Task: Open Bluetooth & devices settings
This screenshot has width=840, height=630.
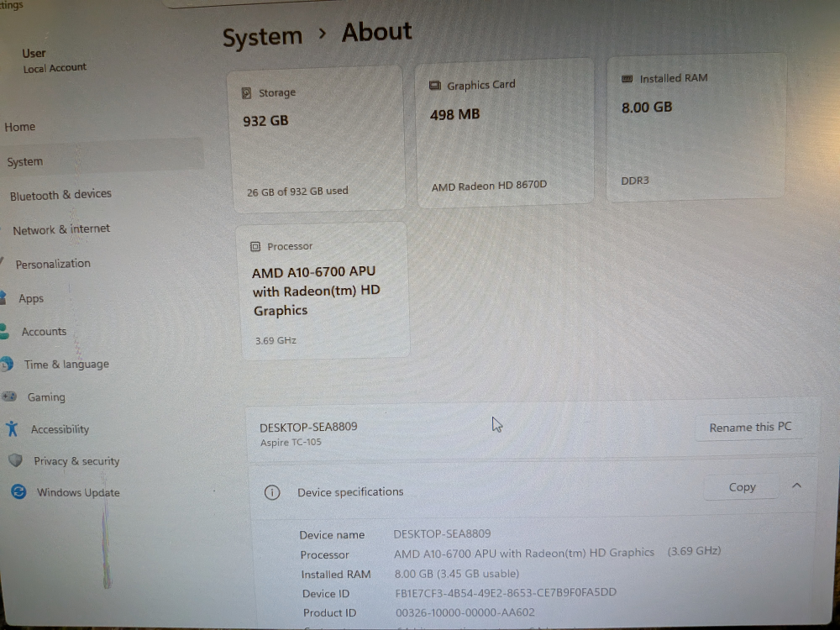Action: pyautogui.click(x=60, y=195)
